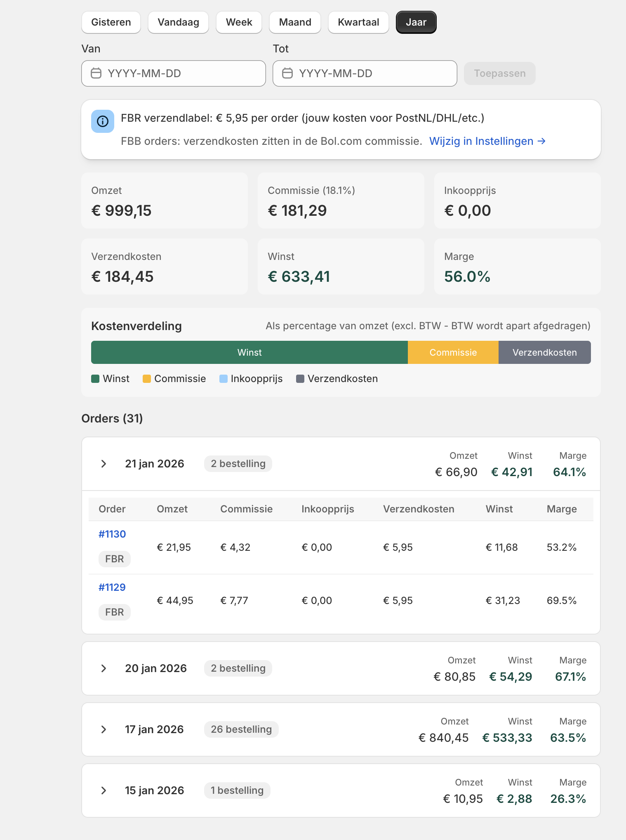Switch to the Vandaag period
The height and width of the screenshot is (840, 626).
178,22
